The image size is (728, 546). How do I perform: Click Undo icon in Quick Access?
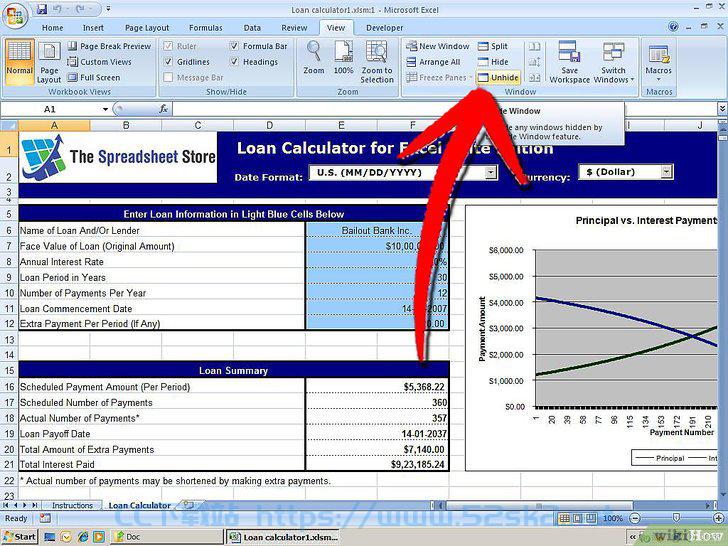tap(57, 8)
